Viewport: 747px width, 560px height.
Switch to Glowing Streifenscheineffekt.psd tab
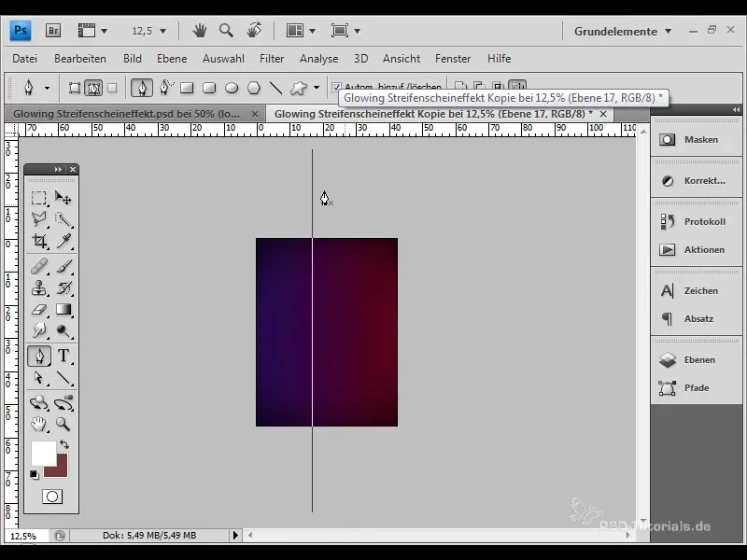pyautogui.click(x=126, y=114)
